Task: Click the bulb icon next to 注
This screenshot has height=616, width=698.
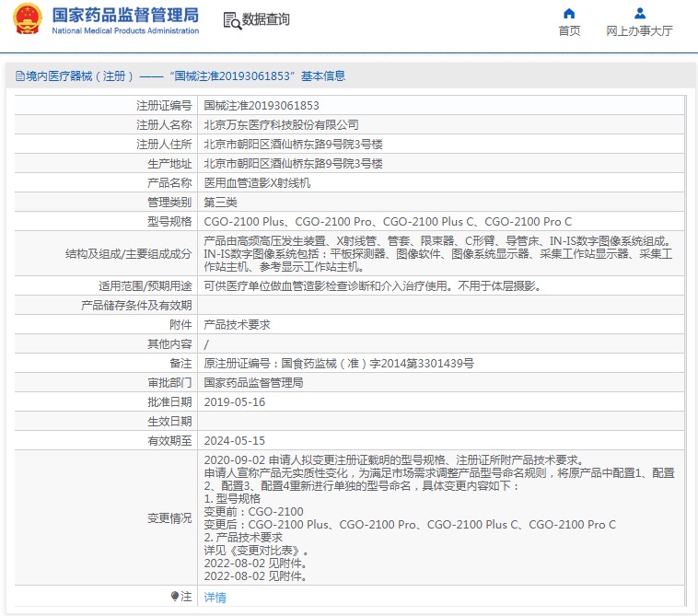Action: click(175, 596)
